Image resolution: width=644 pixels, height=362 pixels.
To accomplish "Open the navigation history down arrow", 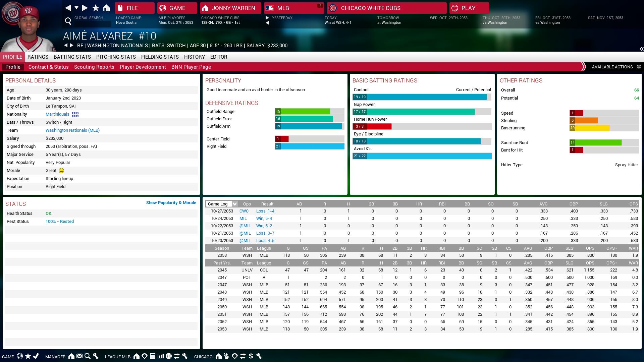I will pyautogui.click(x=76, y=8).
